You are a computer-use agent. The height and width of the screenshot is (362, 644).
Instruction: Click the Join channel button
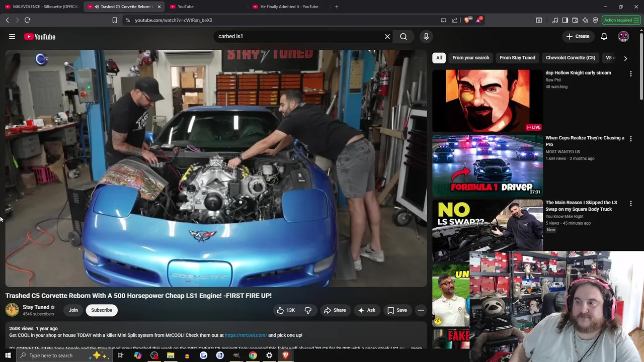pyautogui.click(x=73, y=310)
